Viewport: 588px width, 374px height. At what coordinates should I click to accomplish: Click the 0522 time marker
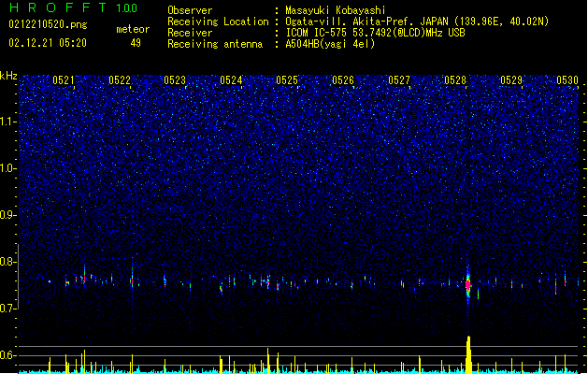click(120, 80)
